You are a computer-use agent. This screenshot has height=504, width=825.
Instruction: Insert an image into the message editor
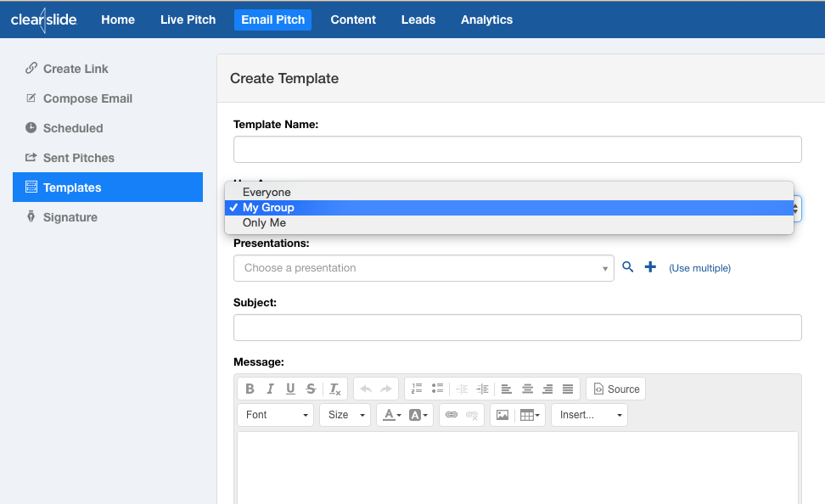(502, 415)
